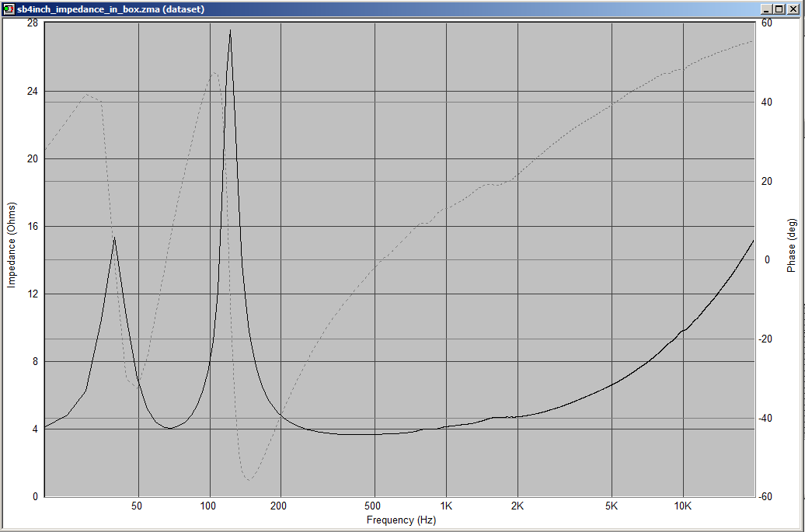Click the 40 value on phase axis

click(766, 102)
